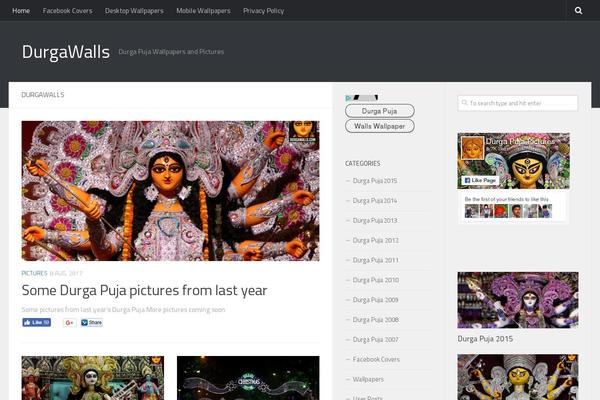The image size is (600, 400).
Task: Open category Durga Puja 2013
Action: 375,220
